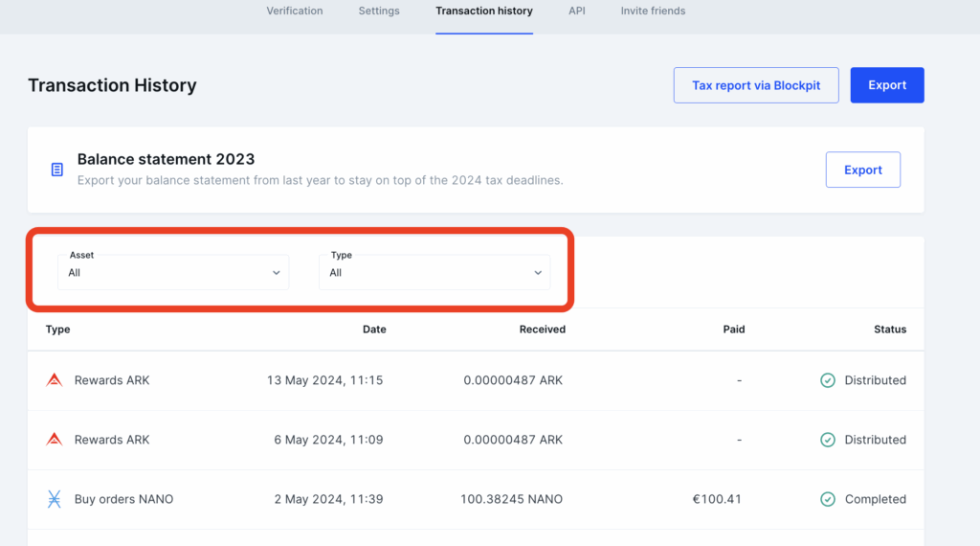Click the Completed checkmark icon for NANO
The image size is (980, 546).
point(828,499)
